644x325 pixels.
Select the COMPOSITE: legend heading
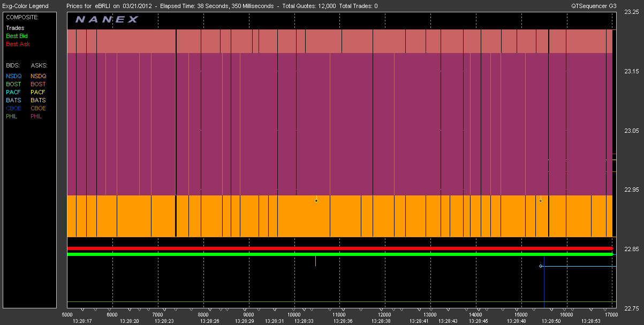tap(21, 17)
